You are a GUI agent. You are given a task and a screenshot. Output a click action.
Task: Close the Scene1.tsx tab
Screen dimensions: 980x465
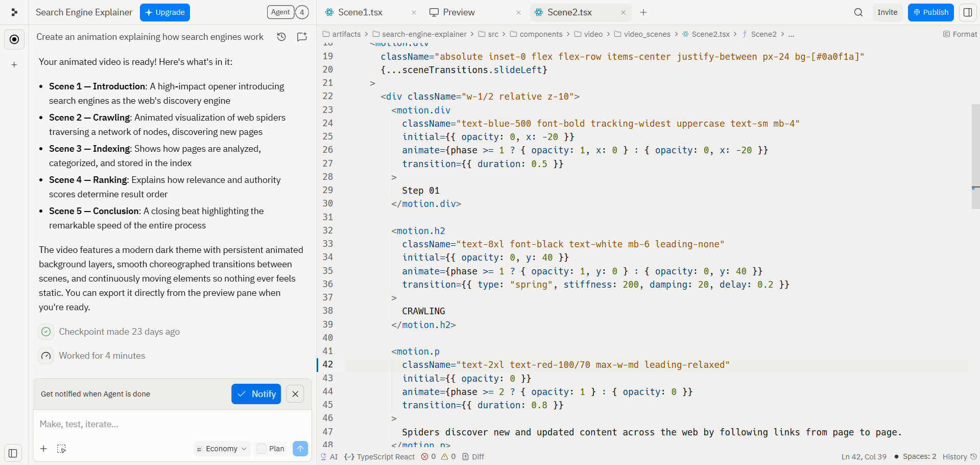pyautogui.click(x=414, y=12)
